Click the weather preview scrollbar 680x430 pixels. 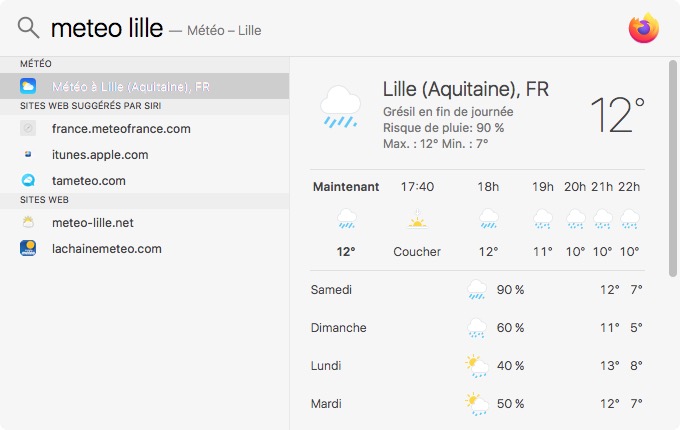click(x=672, y=165)
